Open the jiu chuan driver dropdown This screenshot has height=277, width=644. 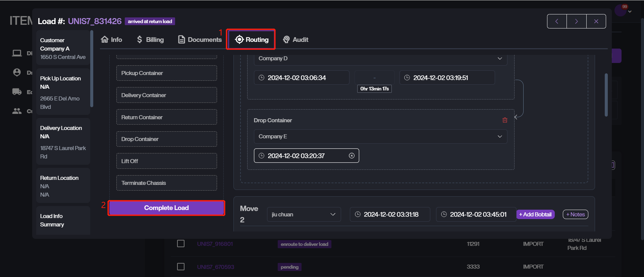[332, 214]
